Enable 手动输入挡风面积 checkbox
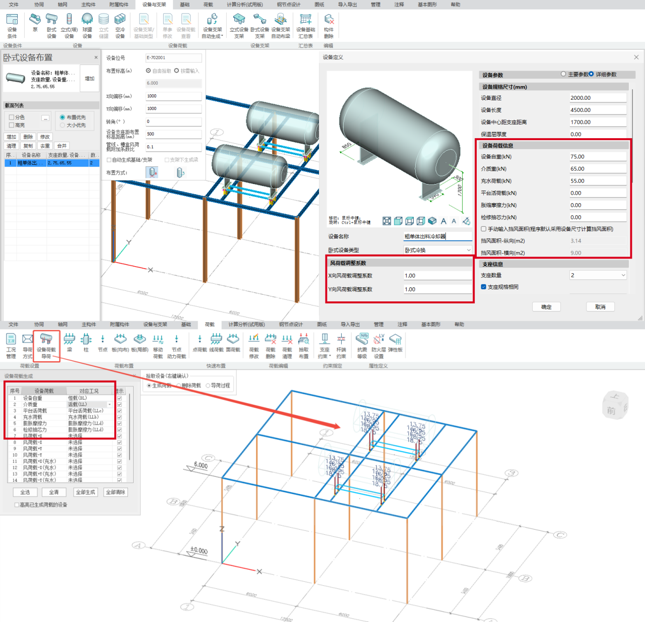The height and width of the screenshot is (622, 645). pyautogui.click(x=485, y=229)
